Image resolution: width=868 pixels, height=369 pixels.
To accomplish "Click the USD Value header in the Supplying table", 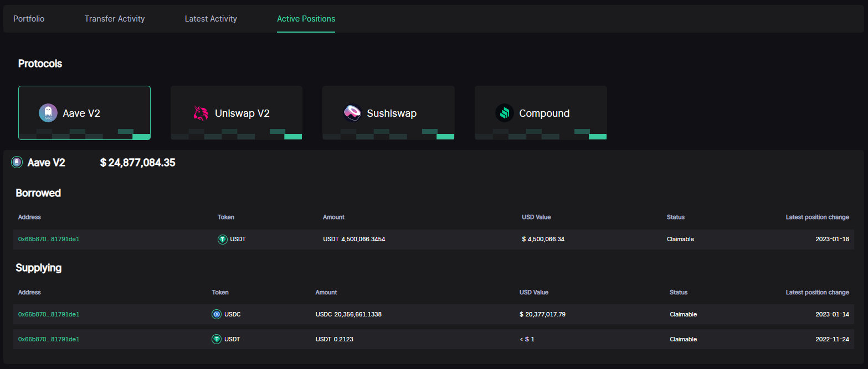I will coord(534,292).
